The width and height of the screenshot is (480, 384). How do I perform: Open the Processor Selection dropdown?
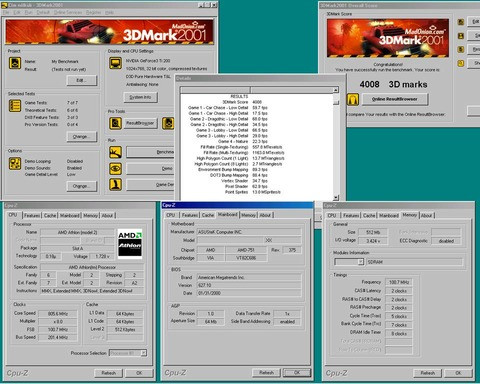tap(143, 353)
